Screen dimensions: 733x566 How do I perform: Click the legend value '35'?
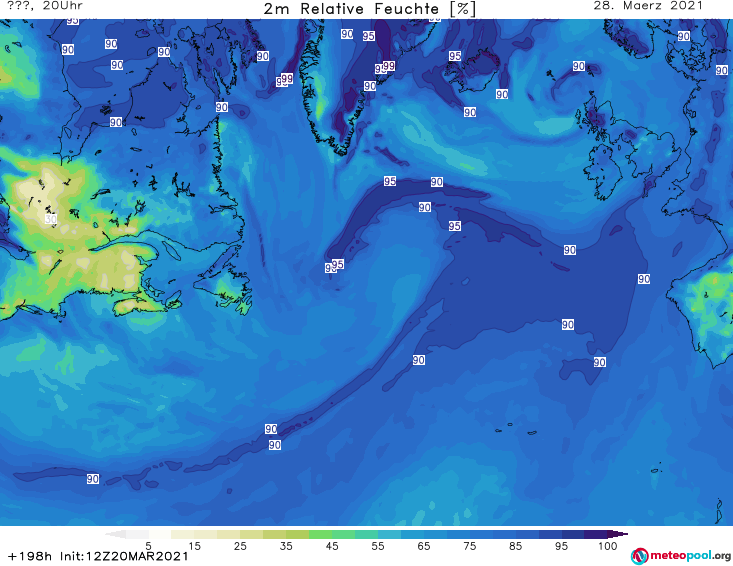coord(286,546)
